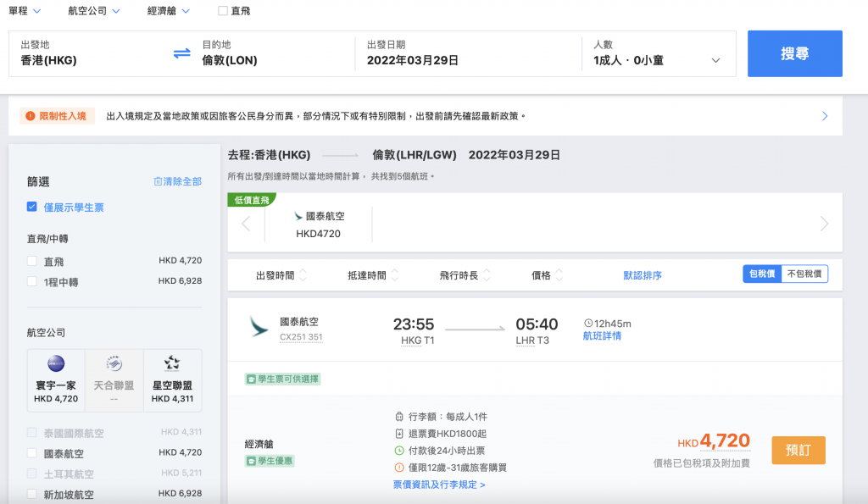Click the departure date field
The image size is (868, 504).
tap(466, 53)
